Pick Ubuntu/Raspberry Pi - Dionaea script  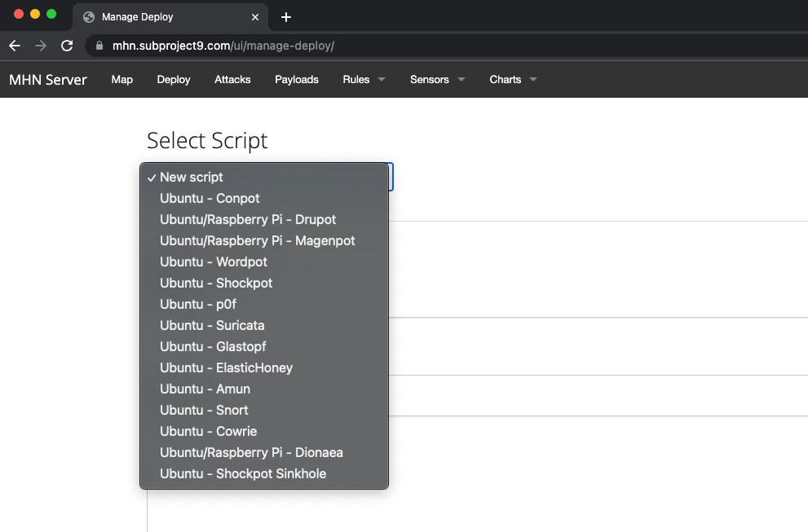[x=264, y=452]
